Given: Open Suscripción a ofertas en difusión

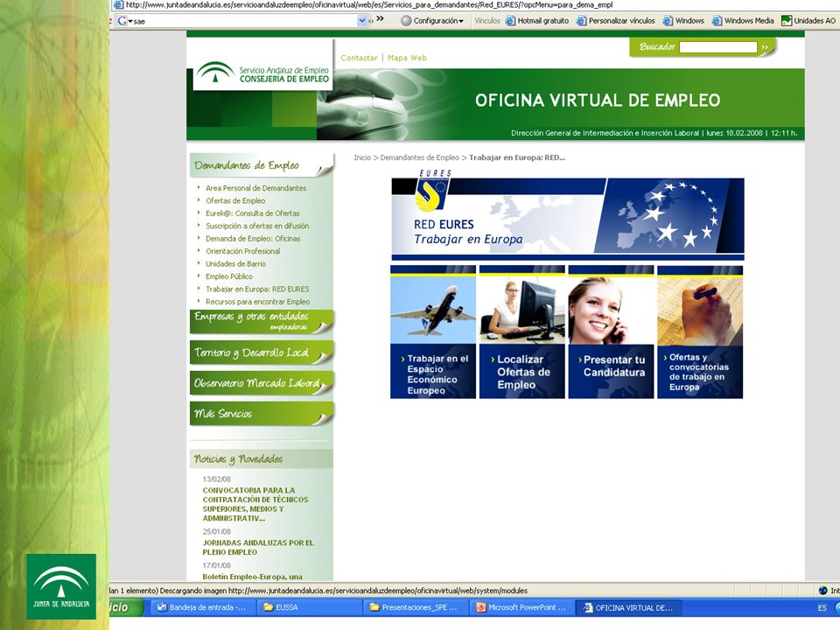Looking at the screenshot, I should [257, 226].
